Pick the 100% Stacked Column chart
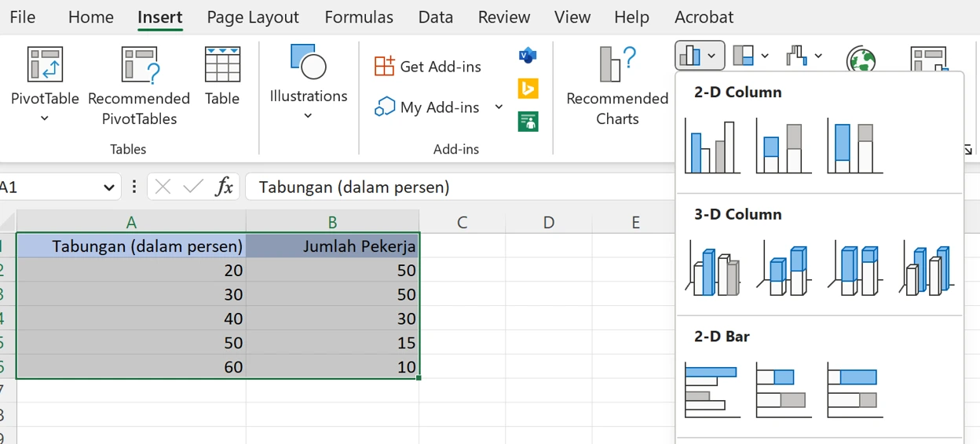This screenshot has height=444, width=980. click(x=854, y=147)
